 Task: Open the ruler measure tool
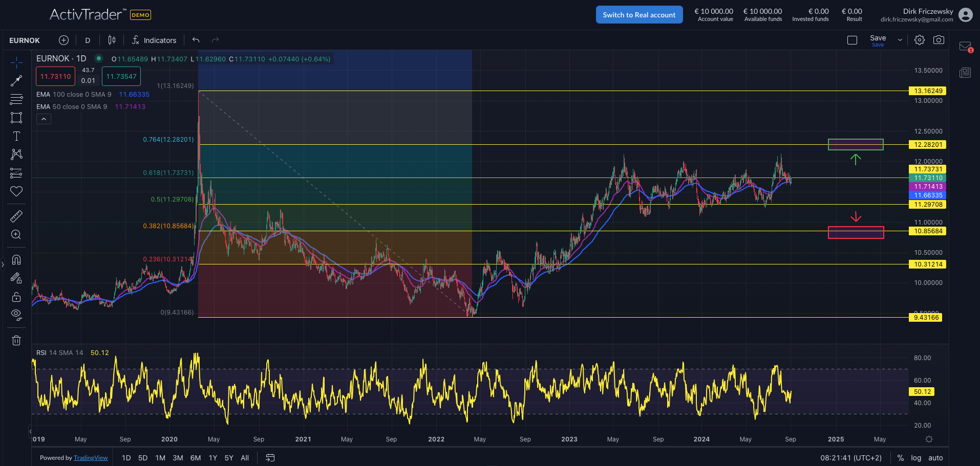(16, 216)
